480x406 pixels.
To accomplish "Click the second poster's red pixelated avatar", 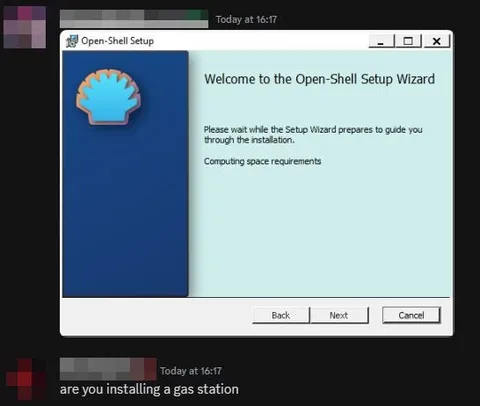I will click(x=26, y=379).
